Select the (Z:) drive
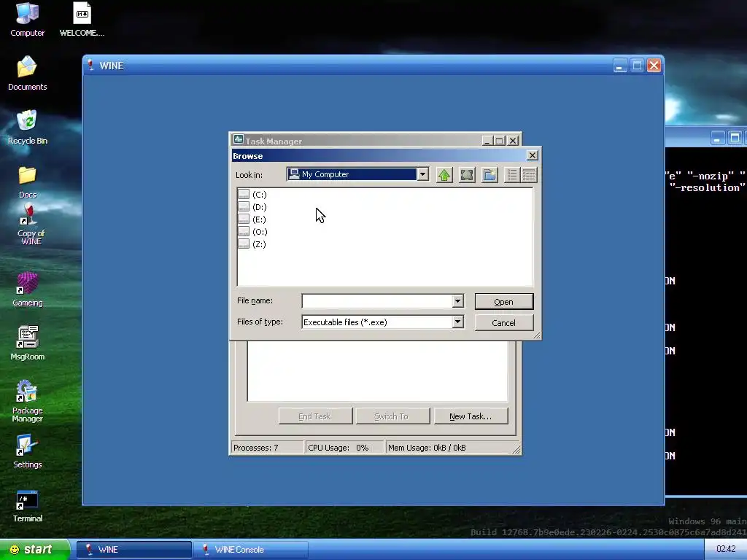 [252, 244]
